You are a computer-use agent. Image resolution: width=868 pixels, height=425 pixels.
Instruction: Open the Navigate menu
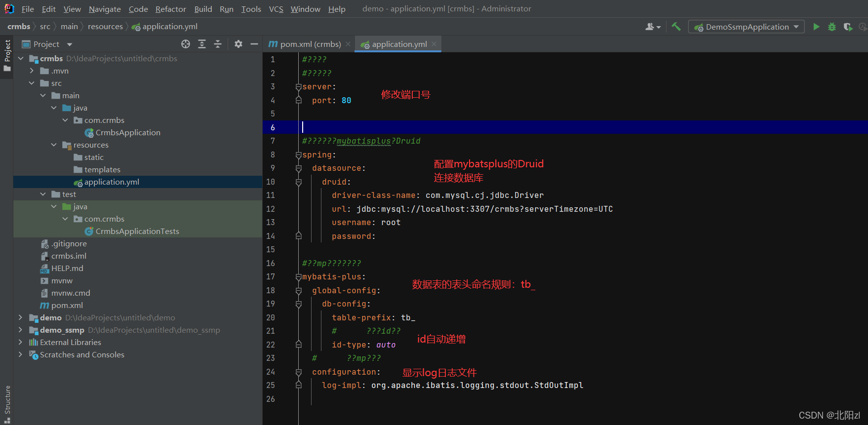coord(105,9)
